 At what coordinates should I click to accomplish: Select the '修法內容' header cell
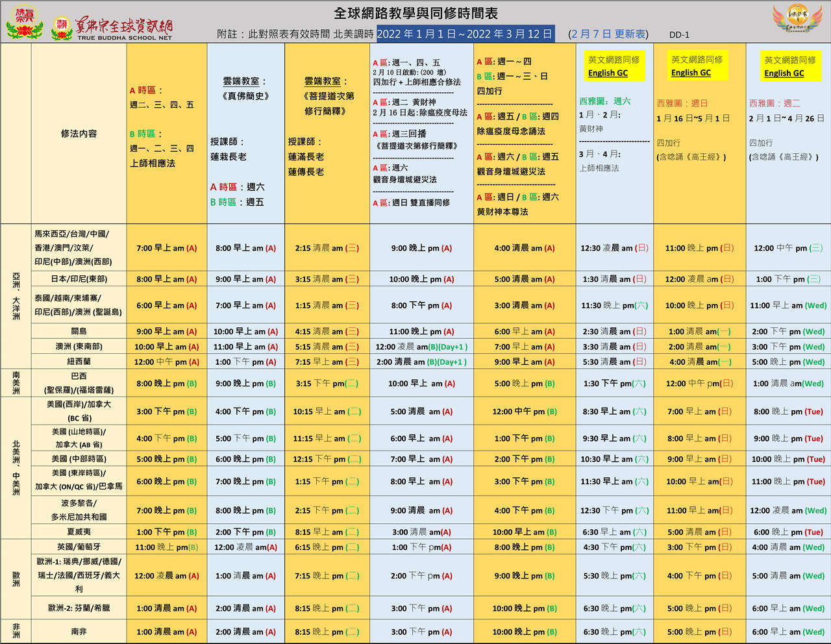click(79, 134)
